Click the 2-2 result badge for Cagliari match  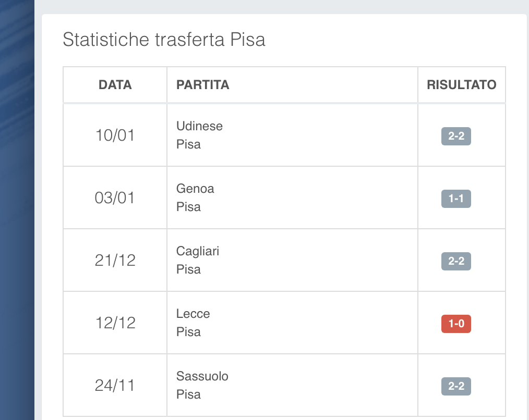tap(456, 262)
